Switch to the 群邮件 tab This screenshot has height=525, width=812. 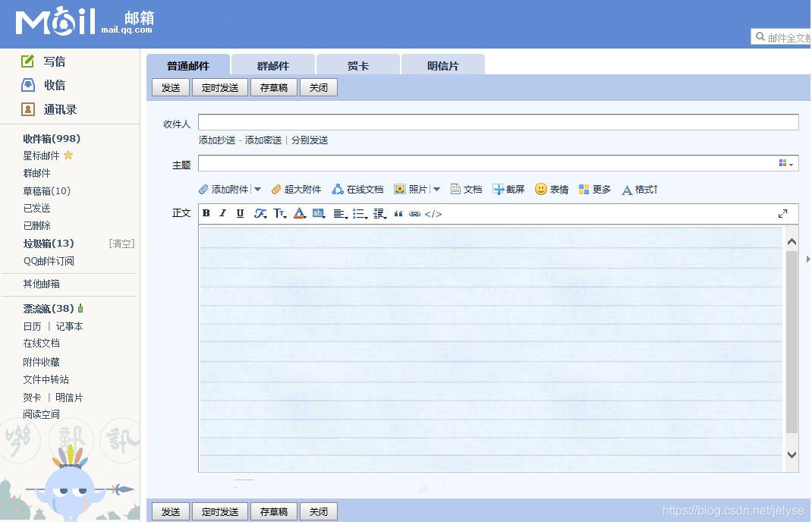pos(273,65)
